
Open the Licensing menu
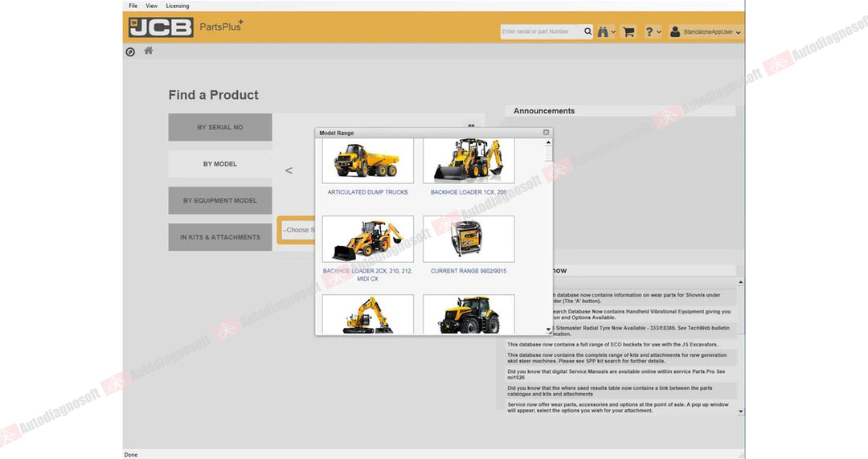(x=177, y=6)
